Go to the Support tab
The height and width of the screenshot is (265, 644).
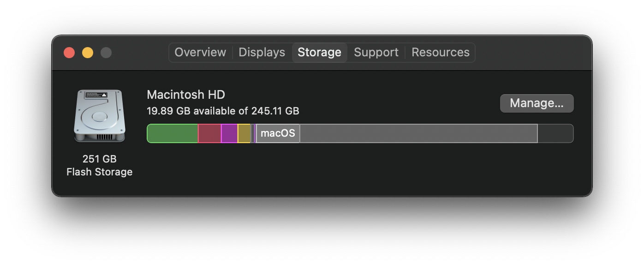pos(376,53)
